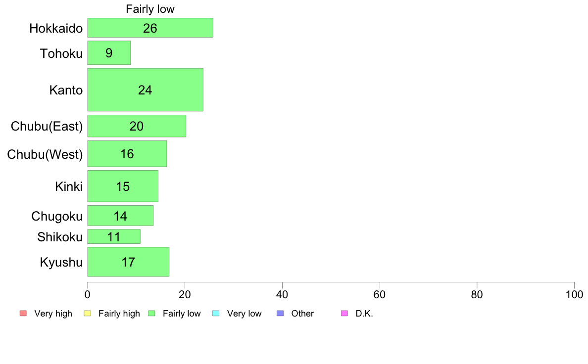
Task: Select the Kanto bar showing 24
Action: tap(146, 90)
